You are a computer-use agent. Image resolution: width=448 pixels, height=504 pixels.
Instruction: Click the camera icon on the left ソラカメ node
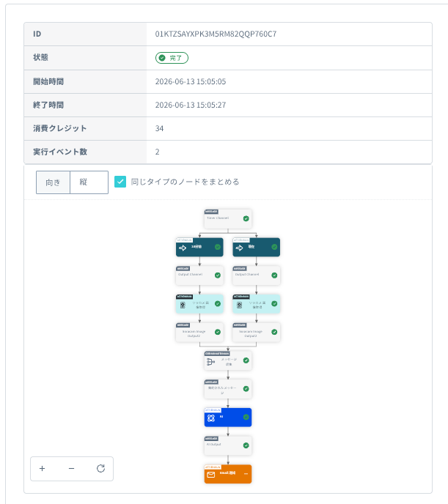(183, 305)
